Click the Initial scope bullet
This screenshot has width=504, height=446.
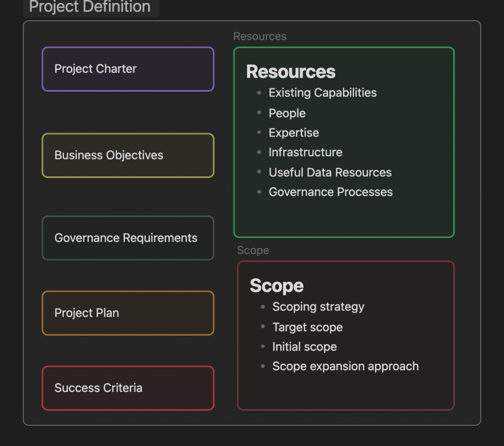click(x=304, y=347)
